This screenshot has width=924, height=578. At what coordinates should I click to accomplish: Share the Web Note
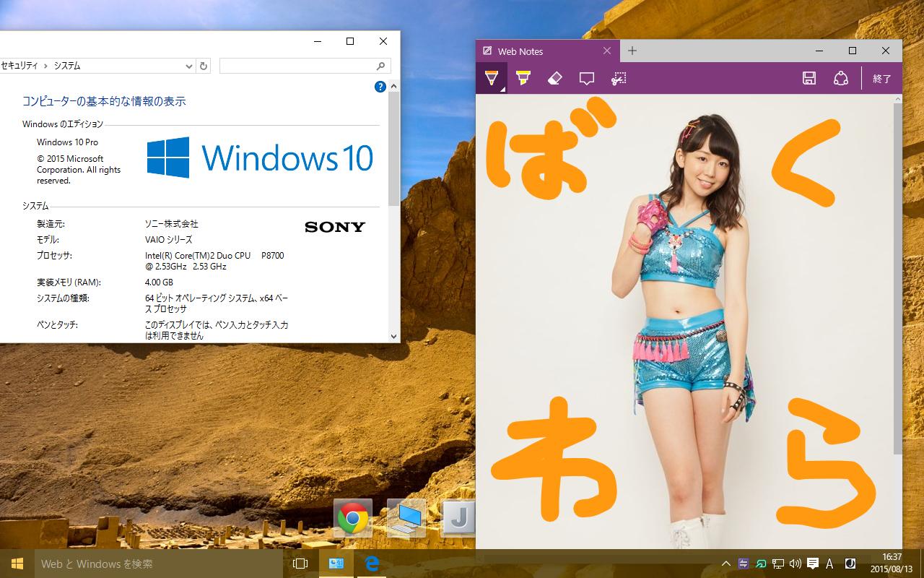point(841,78)
